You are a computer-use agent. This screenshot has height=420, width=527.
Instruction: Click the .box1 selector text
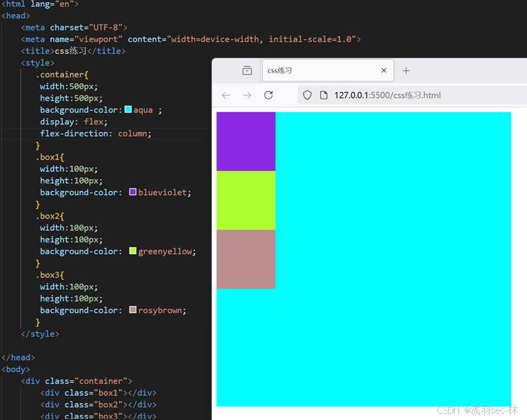[x=48, y=157]
